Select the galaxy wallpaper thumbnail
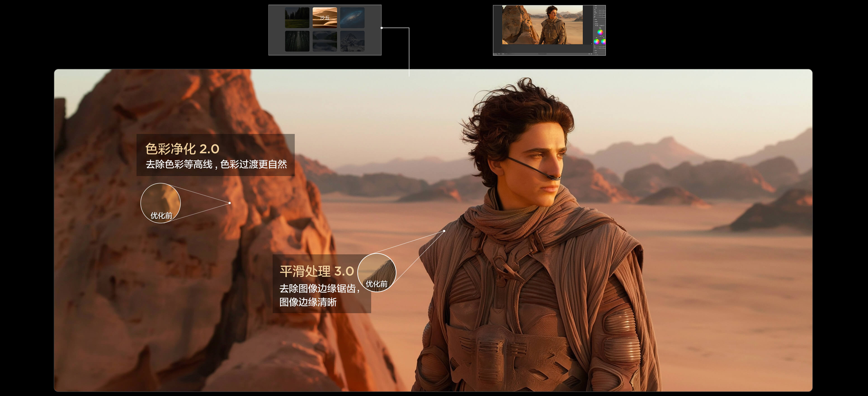 352,18
